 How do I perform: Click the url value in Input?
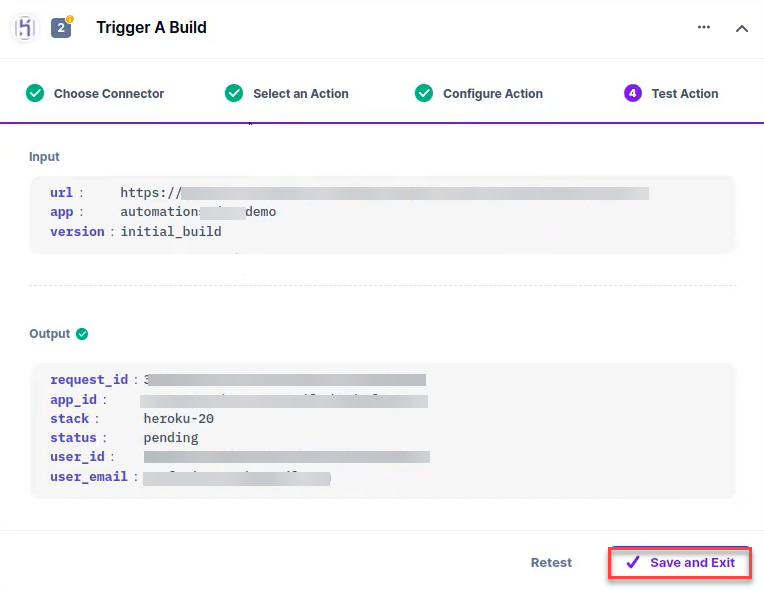(x=384, y=193)
